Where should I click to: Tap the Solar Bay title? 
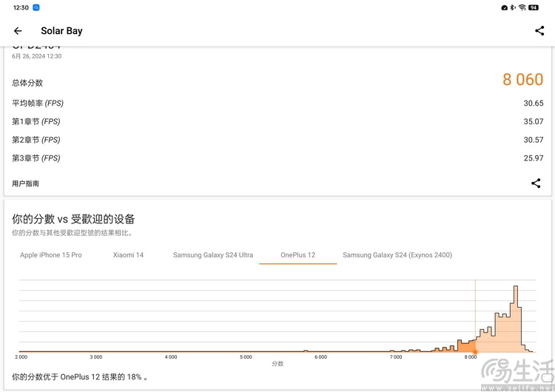(61, 31)
